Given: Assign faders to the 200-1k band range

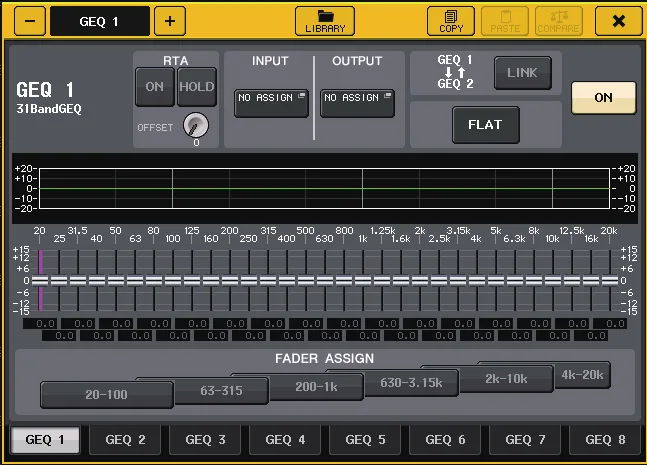Looking at the screenshot, I should tap(316, 387).
